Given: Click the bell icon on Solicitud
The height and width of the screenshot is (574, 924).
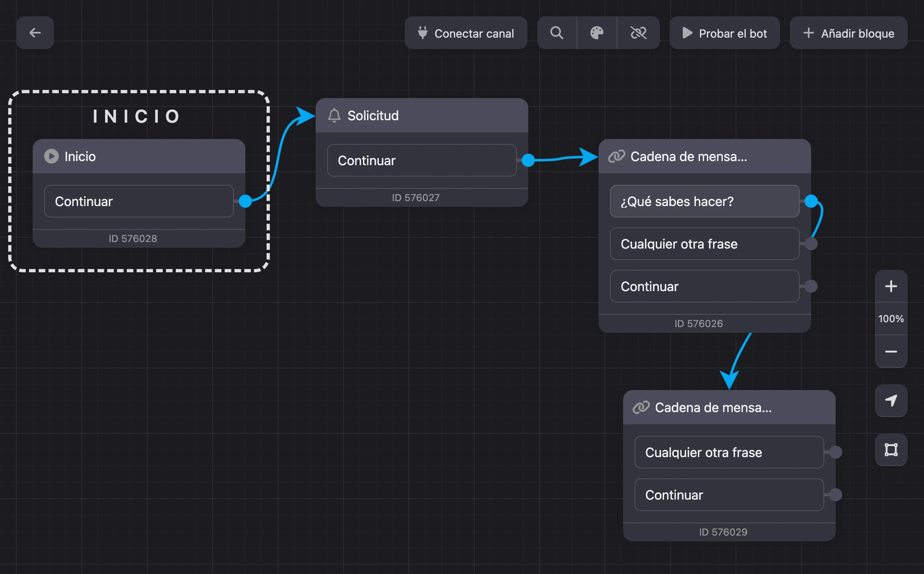Looking at the screenshot, I should click(334, 115).
